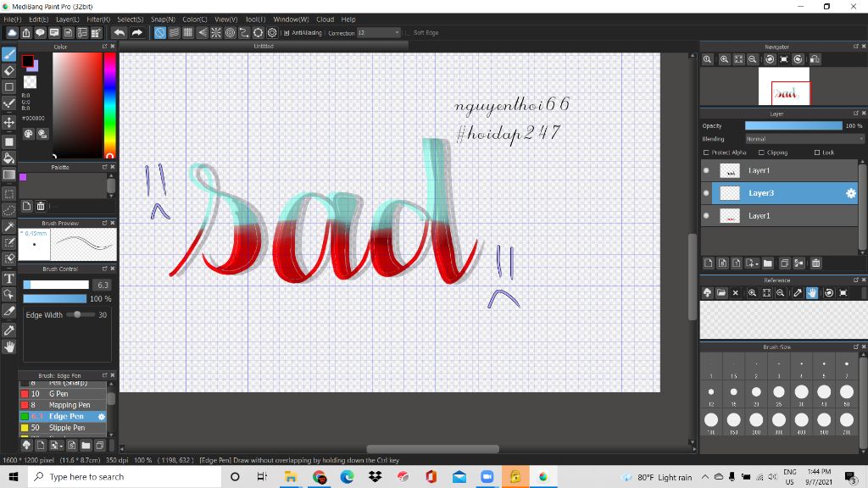The height and width of the screenshot is (488, 868).
Task: Select the Mapping Pen brush
Action: pyautogui.click(x=63, y=405)
